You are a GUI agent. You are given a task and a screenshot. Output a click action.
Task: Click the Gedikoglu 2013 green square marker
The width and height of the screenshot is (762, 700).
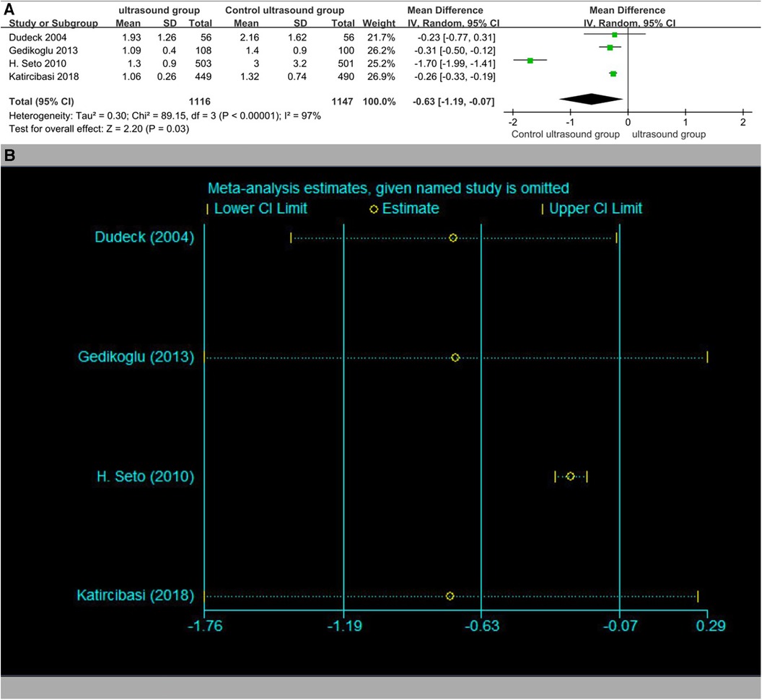pyautogui.click(x=610, y=48)
